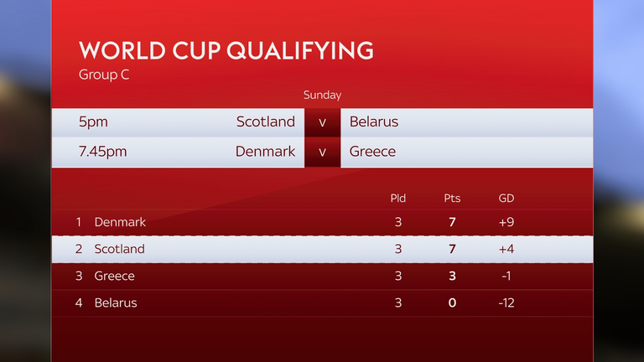Click the 'v' between Scotland and Belarus
The image size is (644, 362).
(322, 122)
